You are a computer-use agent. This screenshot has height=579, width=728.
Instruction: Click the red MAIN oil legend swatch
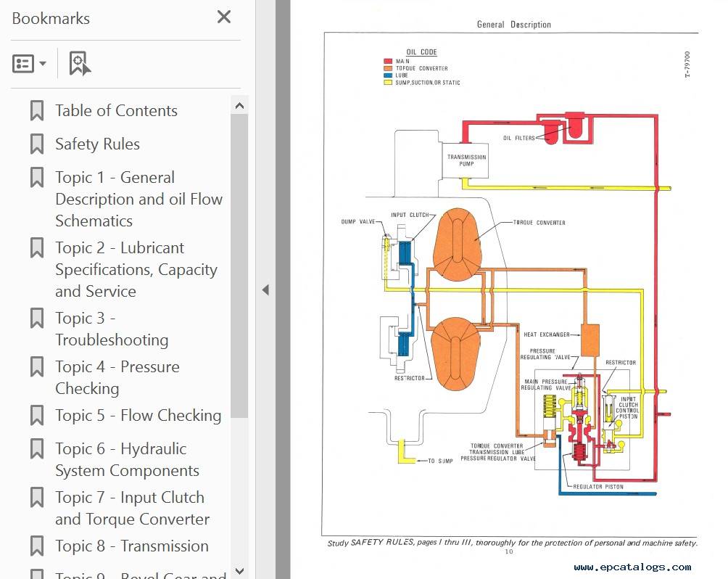[x=388, y=62]
